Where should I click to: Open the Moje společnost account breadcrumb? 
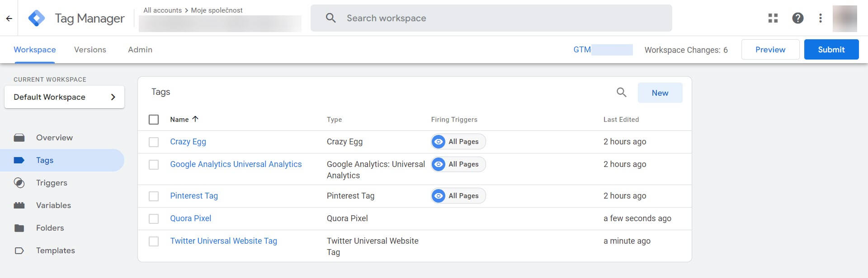[217, 10]
